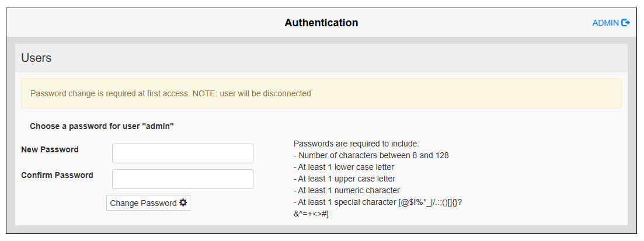This screenshot has width=644, height=241.
Task: Focus the New Password input field
Action: 182,153
